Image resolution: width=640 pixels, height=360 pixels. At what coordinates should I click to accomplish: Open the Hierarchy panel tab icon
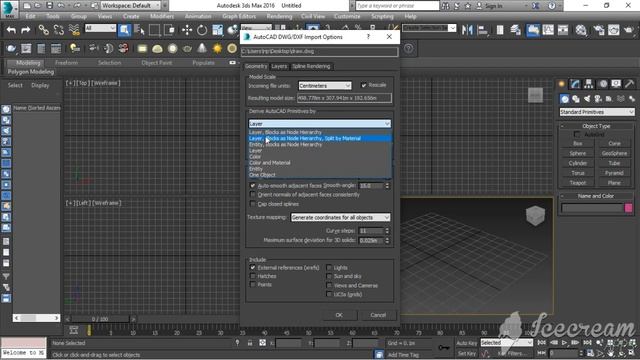coord(589,84)
